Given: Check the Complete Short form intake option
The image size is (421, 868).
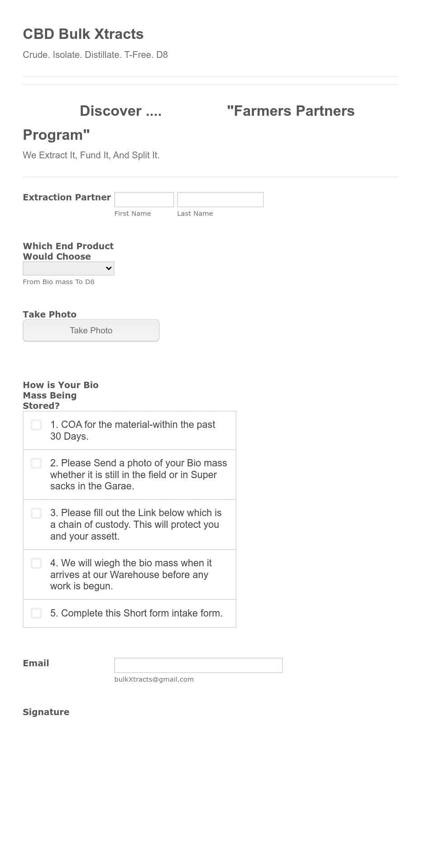Looking at the screenshot, I should pyautogui.click(x=36, y=613).
